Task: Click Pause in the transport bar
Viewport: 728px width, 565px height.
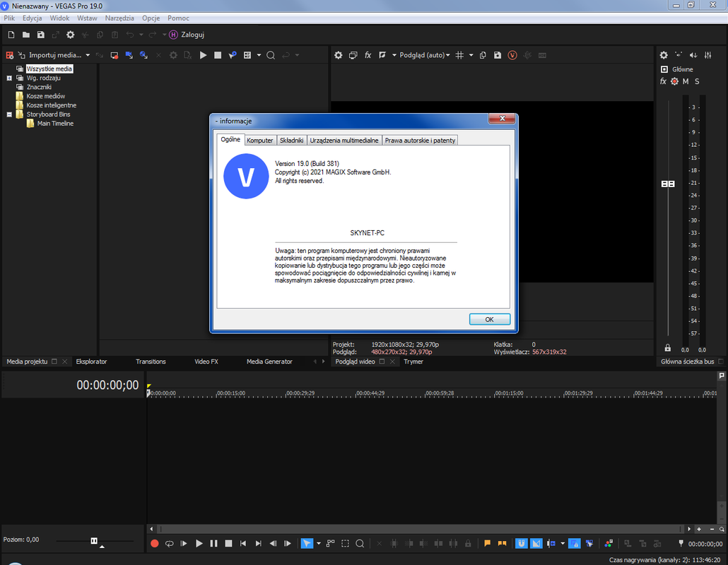Action: [213, 543]
